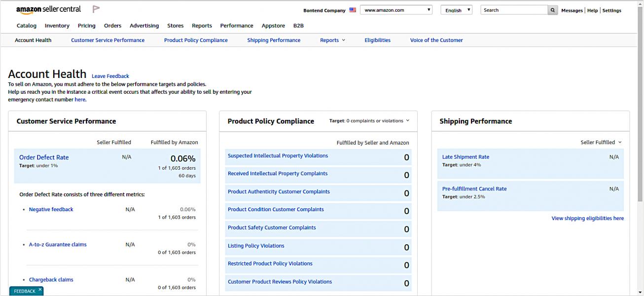Screen dimensions: 644x296
Task: Open the Voice of the Customer tab
Action: (436, 40)
